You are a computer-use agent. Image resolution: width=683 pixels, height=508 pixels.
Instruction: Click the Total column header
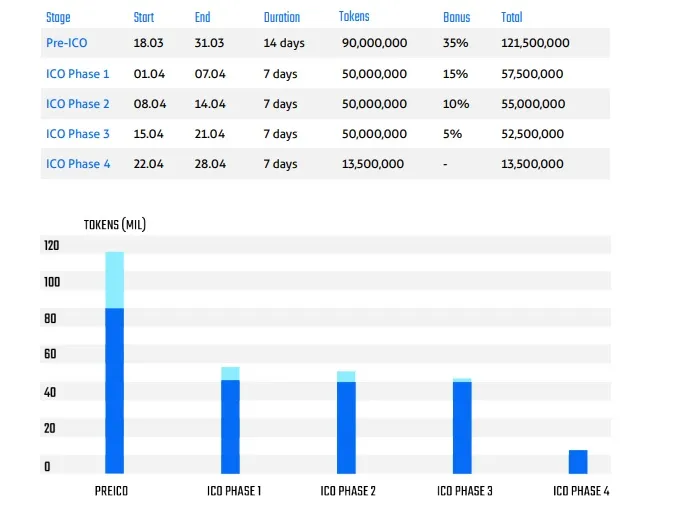511,17
